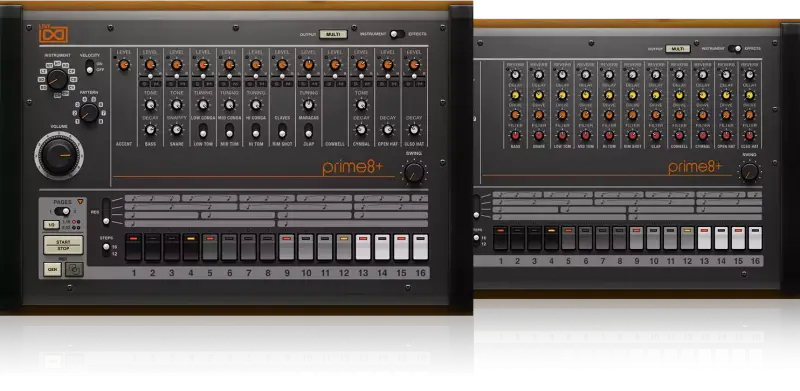
Task: Toggle the Hi Conga / Hi Tom switch
Action: pos(256,131)
